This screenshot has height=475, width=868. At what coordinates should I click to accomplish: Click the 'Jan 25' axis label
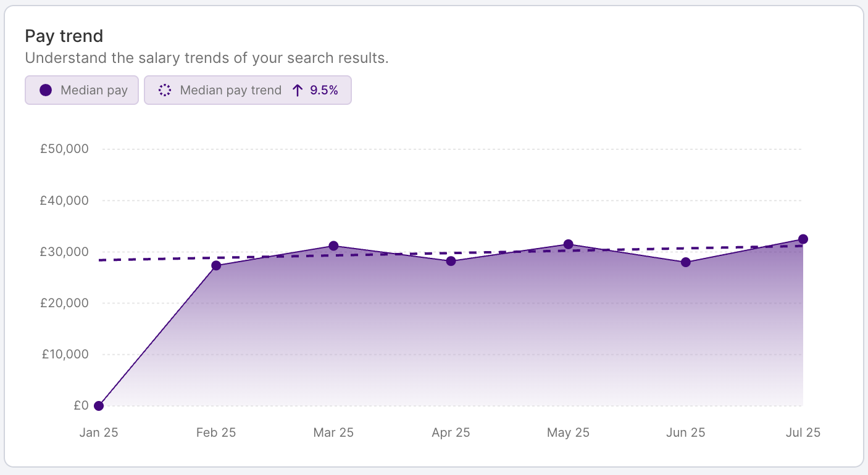click(x=99, y=432)
